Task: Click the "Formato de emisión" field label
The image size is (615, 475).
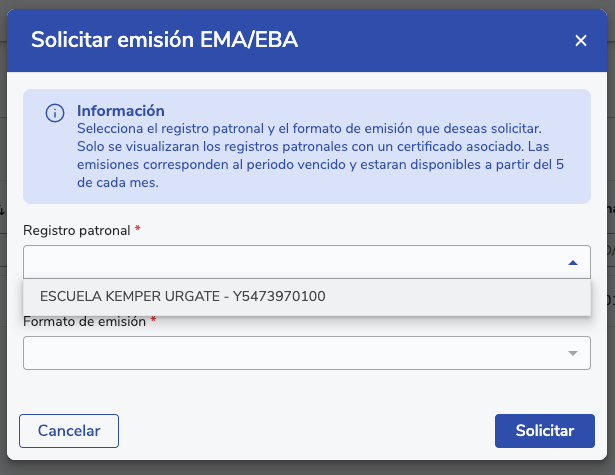Action: coord(85,321)
